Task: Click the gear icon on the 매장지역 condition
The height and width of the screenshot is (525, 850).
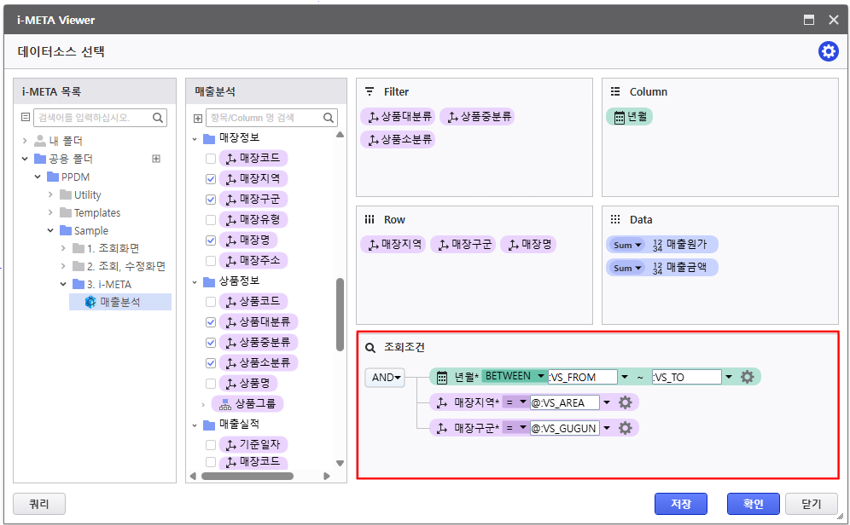Action: (626, 402)
